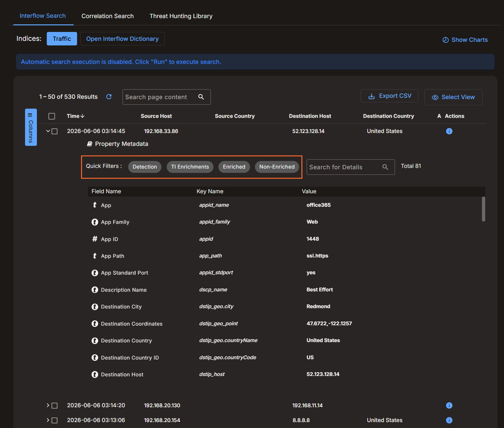Click source host 192.168.20.130
Screen dimensions: 504x428
coord(162,405)
